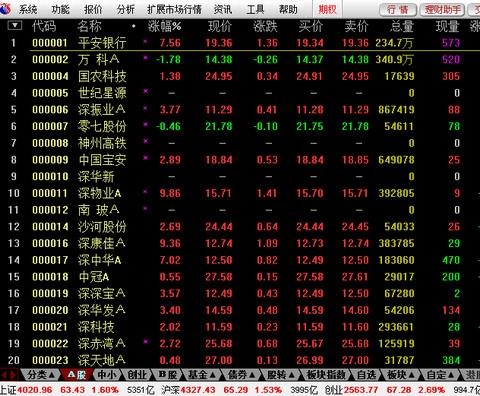
Task: Open the 帮助 menu
Action: pyautogui.click(x=288, y=9)
